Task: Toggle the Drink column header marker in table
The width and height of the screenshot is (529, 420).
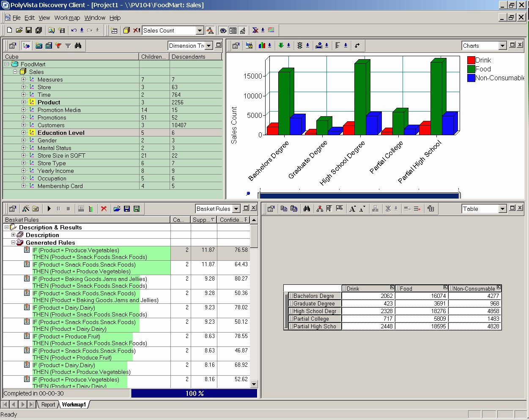Action: (392, 287)
